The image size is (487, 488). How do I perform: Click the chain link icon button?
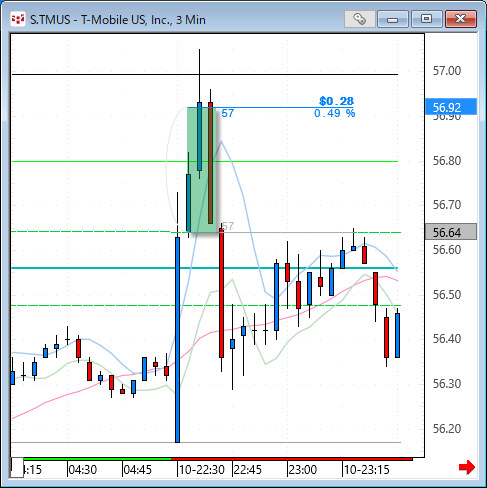tap(360, 19)
